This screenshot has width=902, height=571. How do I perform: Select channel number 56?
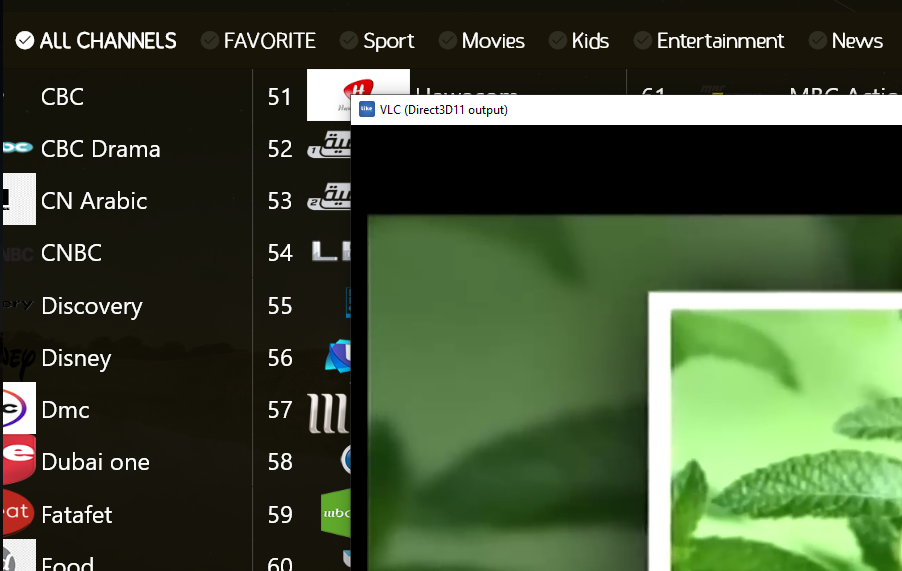pyautogui.click(x=280, y=358)
